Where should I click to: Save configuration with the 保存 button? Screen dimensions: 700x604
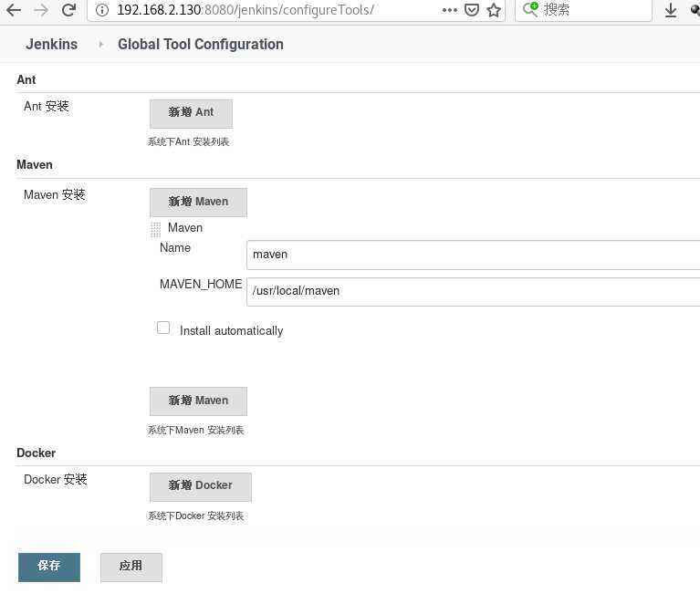tap(49, 567)
